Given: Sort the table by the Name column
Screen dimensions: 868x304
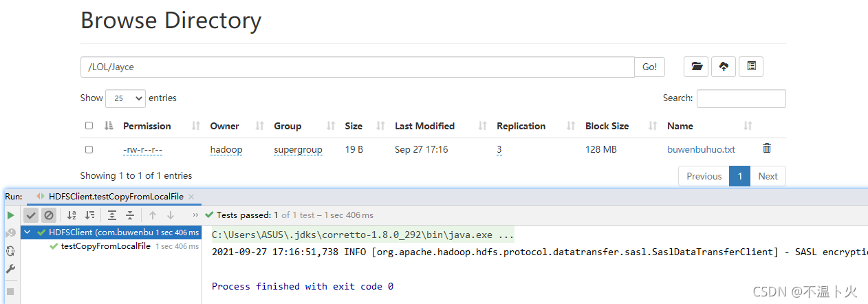Looking at the screenshot, I should coord(710,126).
